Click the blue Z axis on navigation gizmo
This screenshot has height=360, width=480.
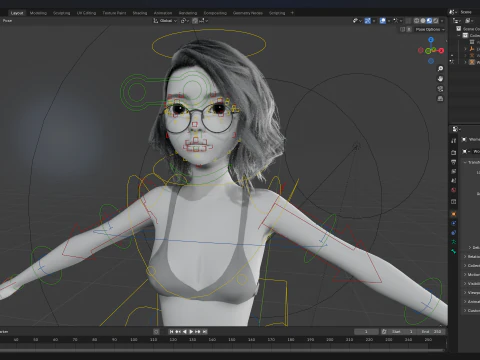[x=431, y=40]
